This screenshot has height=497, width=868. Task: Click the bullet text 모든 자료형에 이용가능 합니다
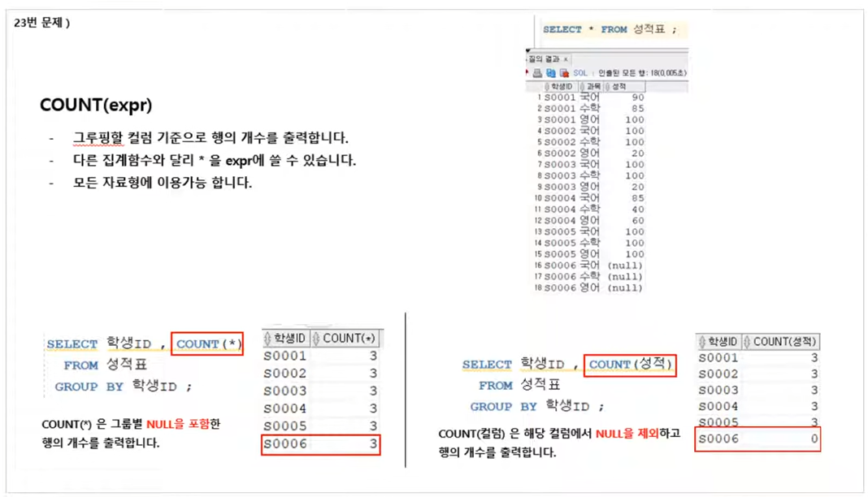pyautogui.click(x=163, y=183)
